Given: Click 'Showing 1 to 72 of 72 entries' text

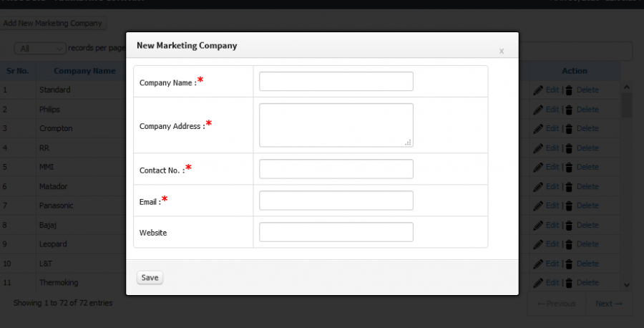Looking at the screenshot, I should click(x=63, y=303).
